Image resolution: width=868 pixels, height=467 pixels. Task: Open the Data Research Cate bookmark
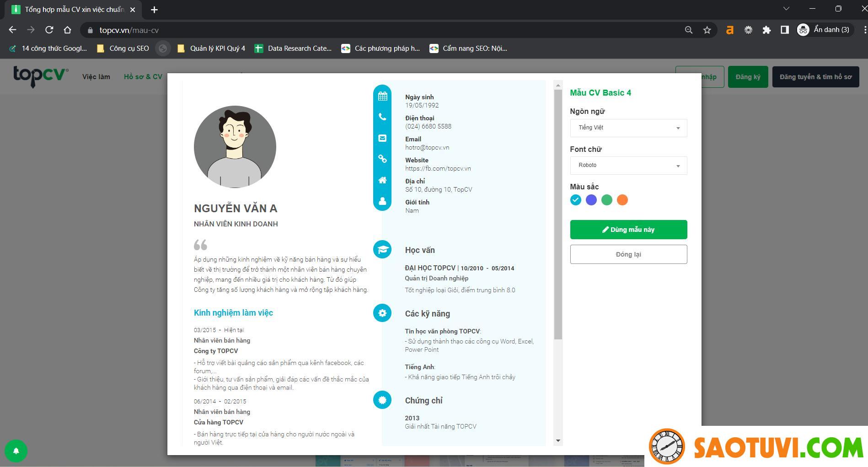click(x=293, y=48)
